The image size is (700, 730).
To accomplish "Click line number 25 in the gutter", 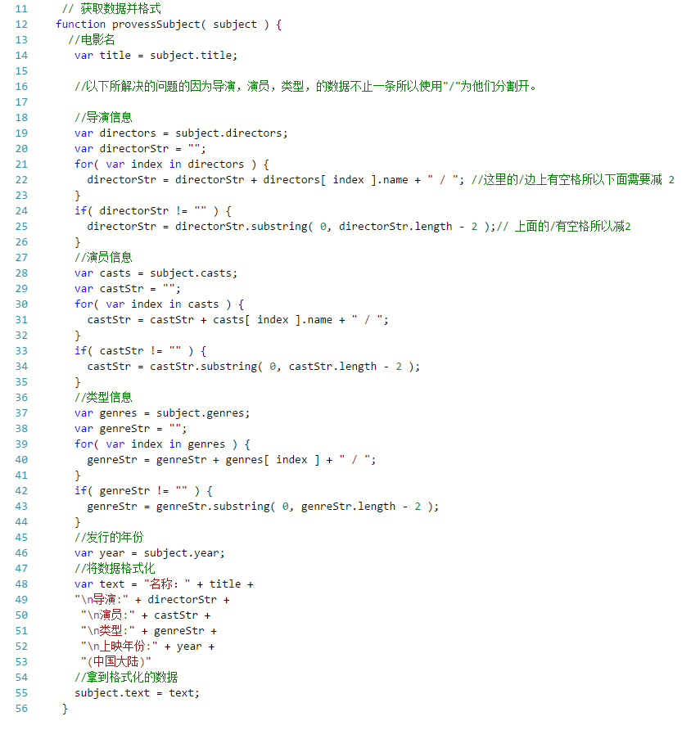I will (x=20, y=226).
